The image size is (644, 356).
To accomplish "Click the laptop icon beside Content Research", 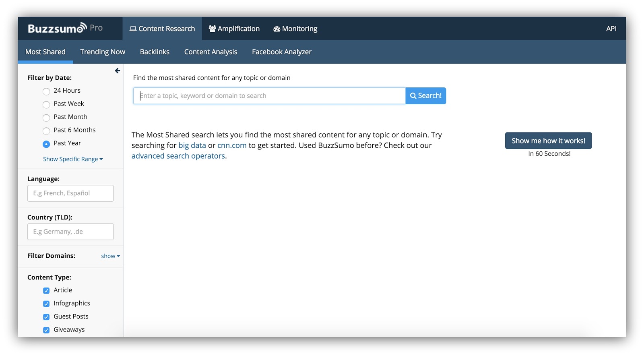I will 133,29.
